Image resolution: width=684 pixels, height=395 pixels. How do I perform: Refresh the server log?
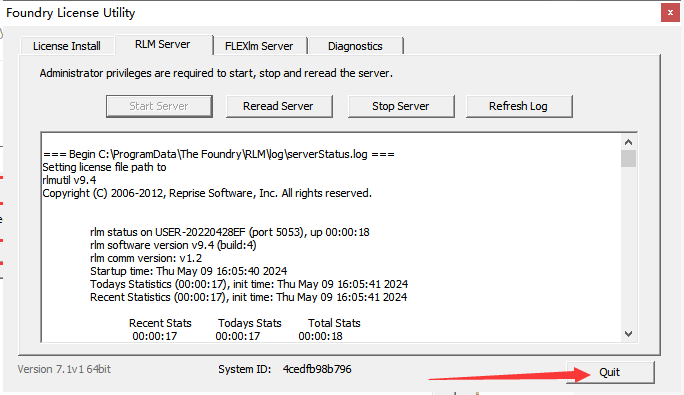(x=519, y=106)
